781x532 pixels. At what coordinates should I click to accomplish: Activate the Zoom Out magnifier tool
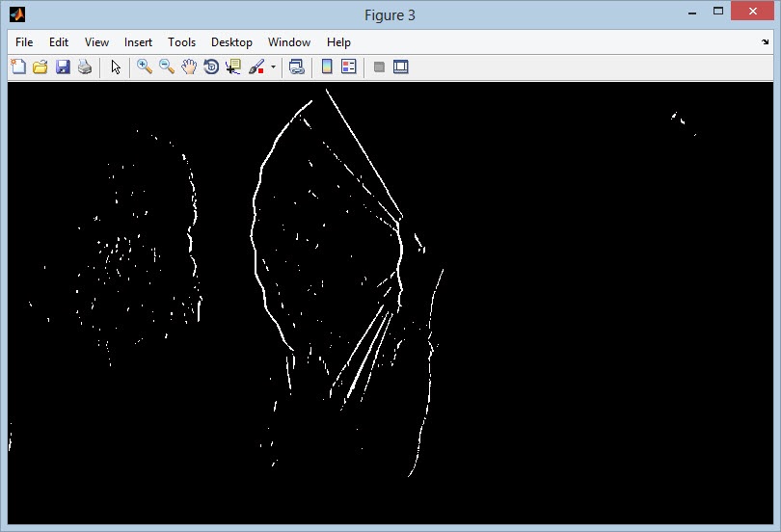[x=167, y=66]
